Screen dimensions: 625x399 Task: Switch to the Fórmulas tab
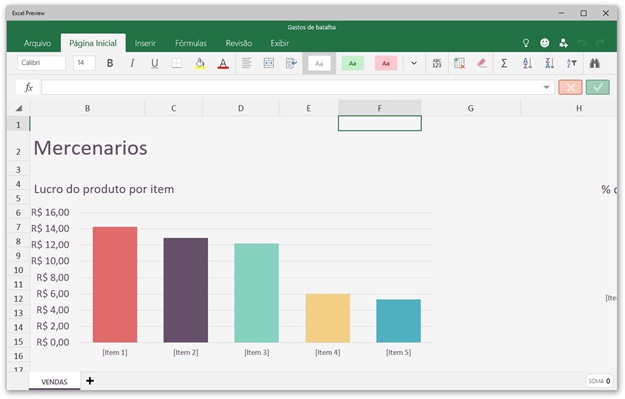pyautogui.click(x=191, y=43)
